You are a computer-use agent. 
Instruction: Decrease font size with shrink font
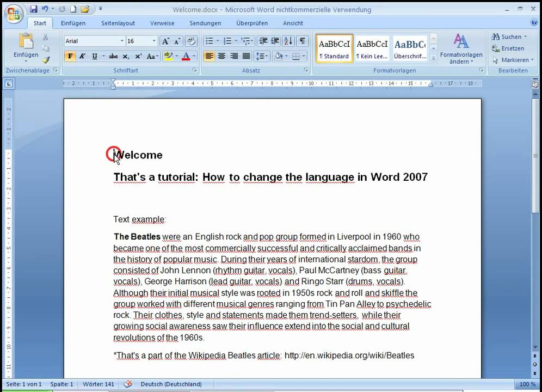point(177,41)
